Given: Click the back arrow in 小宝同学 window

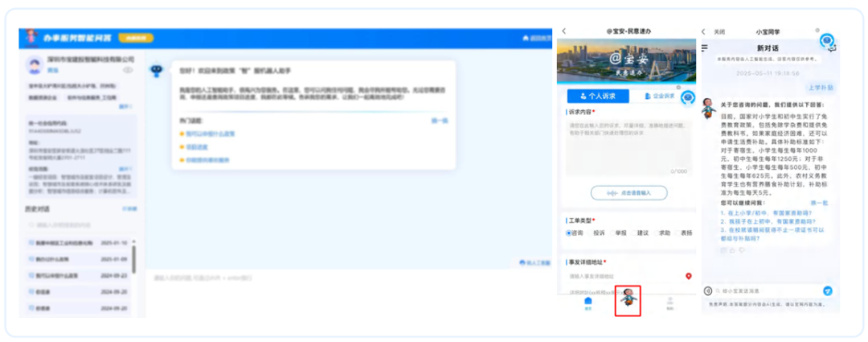Looking at the screenshot, I should (x=703, y=32).
